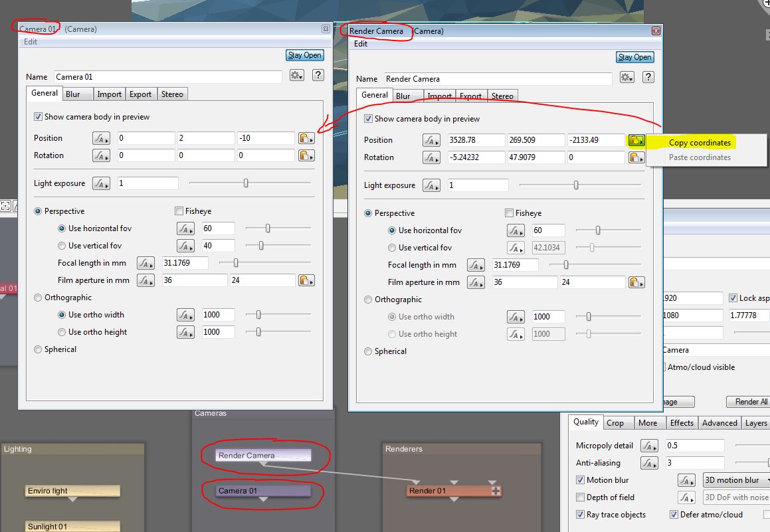
Task: Select Camera 01 node in network
Action: tap(263, 491)
